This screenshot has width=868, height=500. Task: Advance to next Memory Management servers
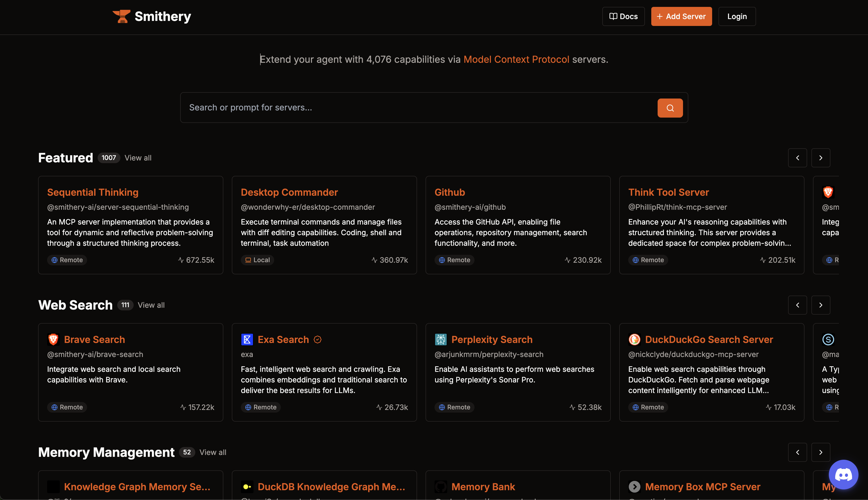point(821,453)
